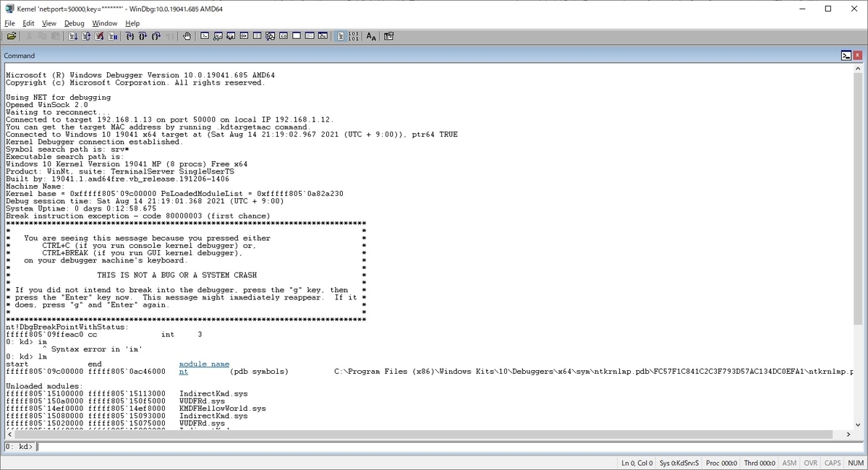868x470 pixels.
Task: Open the Window menu
Action: tap(105, 23)
